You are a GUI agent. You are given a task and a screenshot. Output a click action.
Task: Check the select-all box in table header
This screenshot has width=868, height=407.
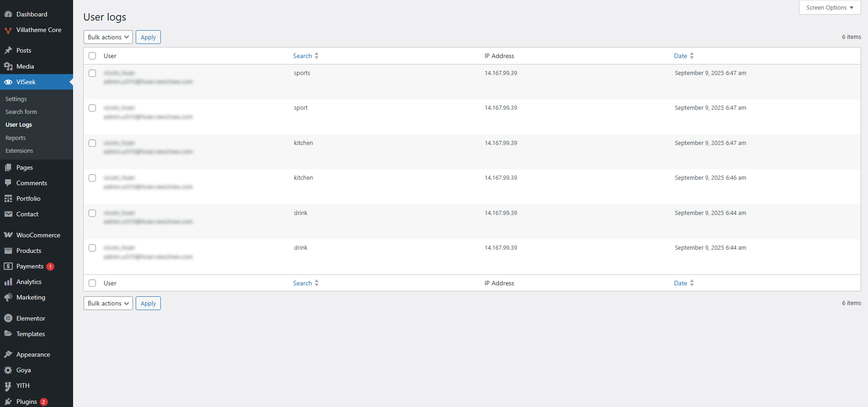[92, 56]
